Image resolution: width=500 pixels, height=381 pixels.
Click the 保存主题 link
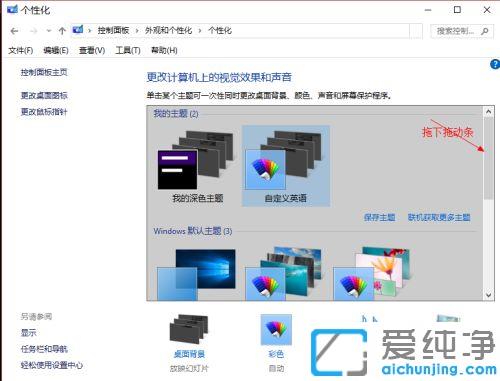(x=380, y=218)
